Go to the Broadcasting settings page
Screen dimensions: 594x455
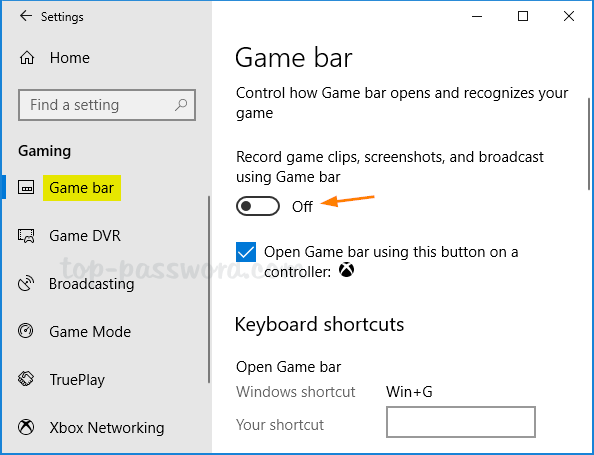coord(92,284)
